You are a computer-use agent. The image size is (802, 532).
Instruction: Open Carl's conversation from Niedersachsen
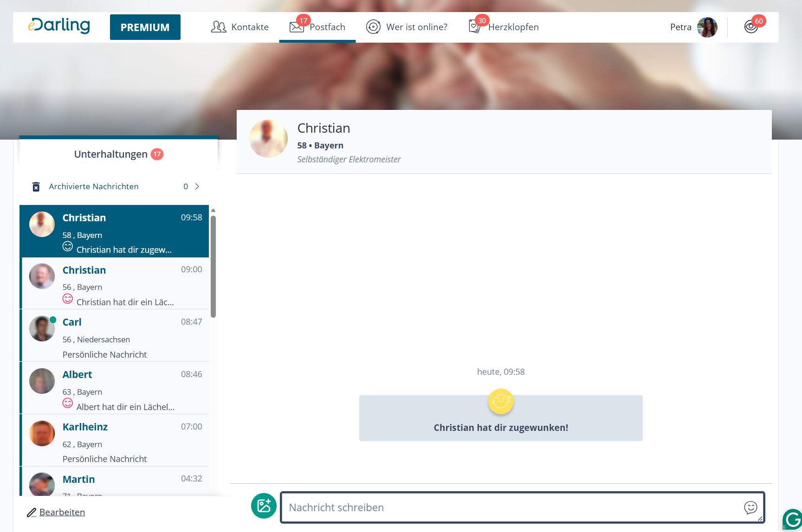[114, 335]
